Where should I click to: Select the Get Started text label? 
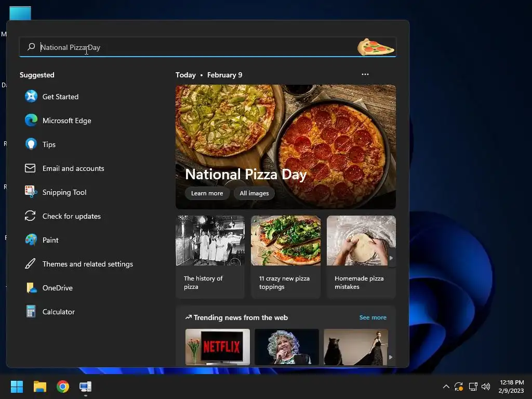pos(60,97)
